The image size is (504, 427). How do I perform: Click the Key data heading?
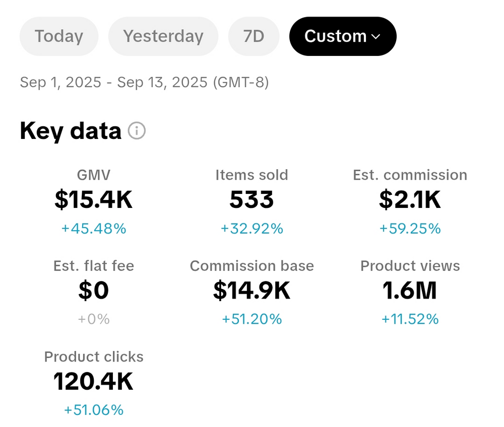[71, 131]
